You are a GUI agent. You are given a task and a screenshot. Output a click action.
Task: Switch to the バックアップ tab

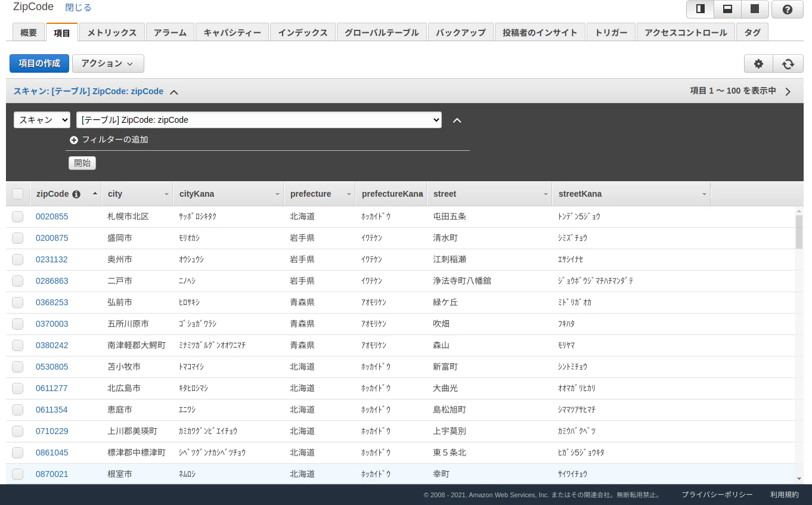tap(461, 32)
